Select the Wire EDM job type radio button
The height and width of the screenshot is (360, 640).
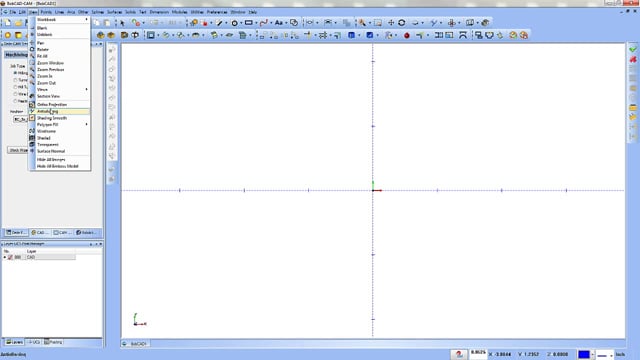coord(16,94)
